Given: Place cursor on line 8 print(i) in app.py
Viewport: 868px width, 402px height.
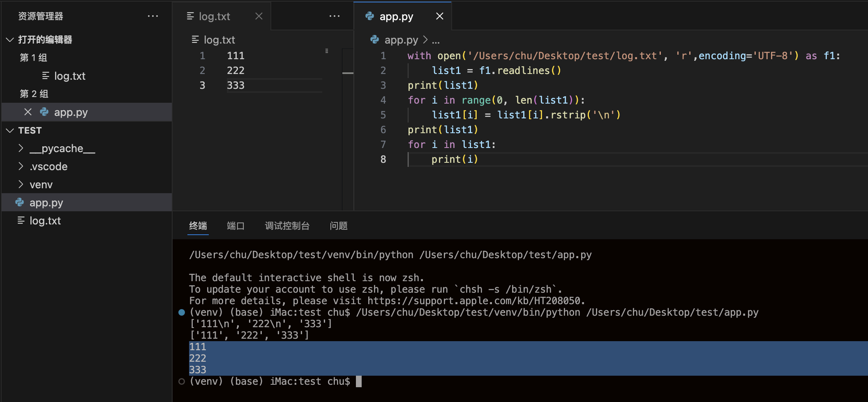Looking at the screenshot, I should click(x=455, y=159).
